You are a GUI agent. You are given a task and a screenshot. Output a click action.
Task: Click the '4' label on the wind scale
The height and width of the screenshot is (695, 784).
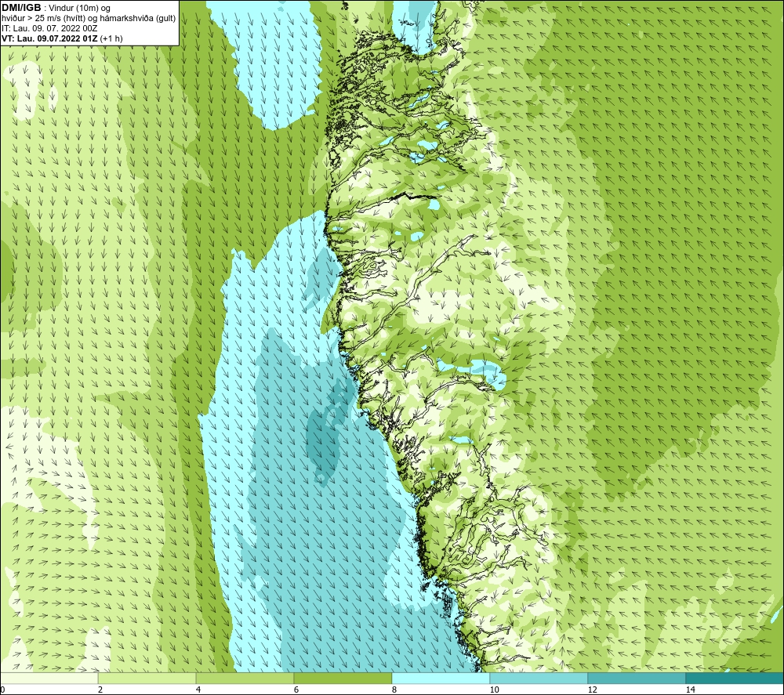198,690
